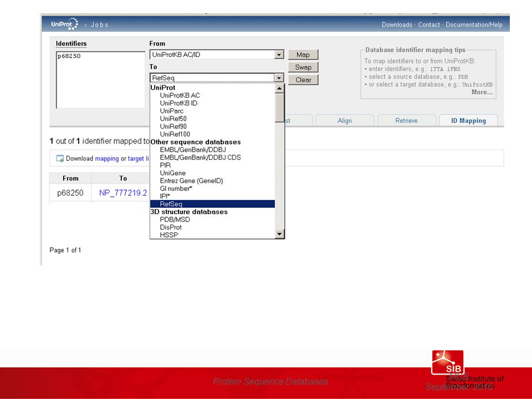Click the To column header
This screenshot has height=399, width=532.
tap(123, 178)
